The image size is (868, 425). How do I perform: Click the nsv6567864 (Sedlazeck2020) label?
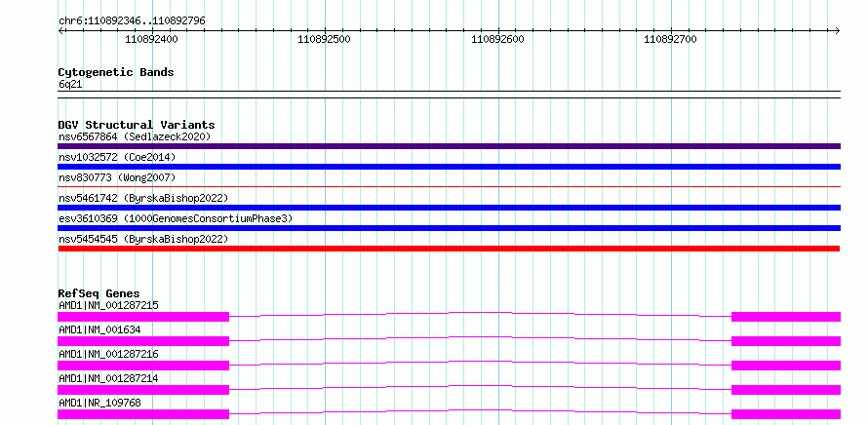click(x=135, y=136)
